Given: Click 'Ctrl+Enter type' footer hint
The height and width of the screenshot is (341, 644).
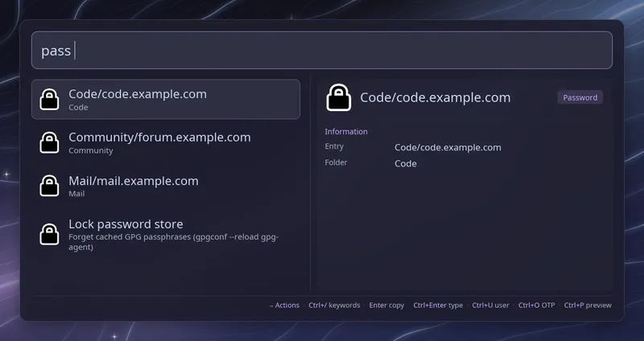Looking at the screenshot, I should pyautogui.click(x=438, y=306).
